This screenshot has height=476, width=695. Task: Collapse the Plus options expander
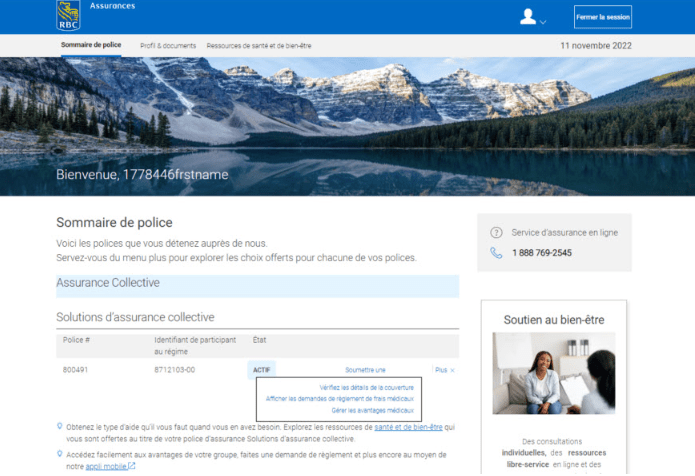pyautogui.click(x=440, y=370)
